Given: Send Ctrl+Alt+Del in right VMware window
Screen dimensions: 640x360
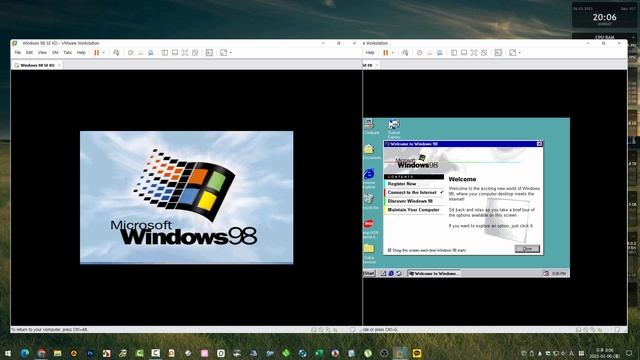Looking at the screenshot, I should pyautogui.click(x=405, y=53).
